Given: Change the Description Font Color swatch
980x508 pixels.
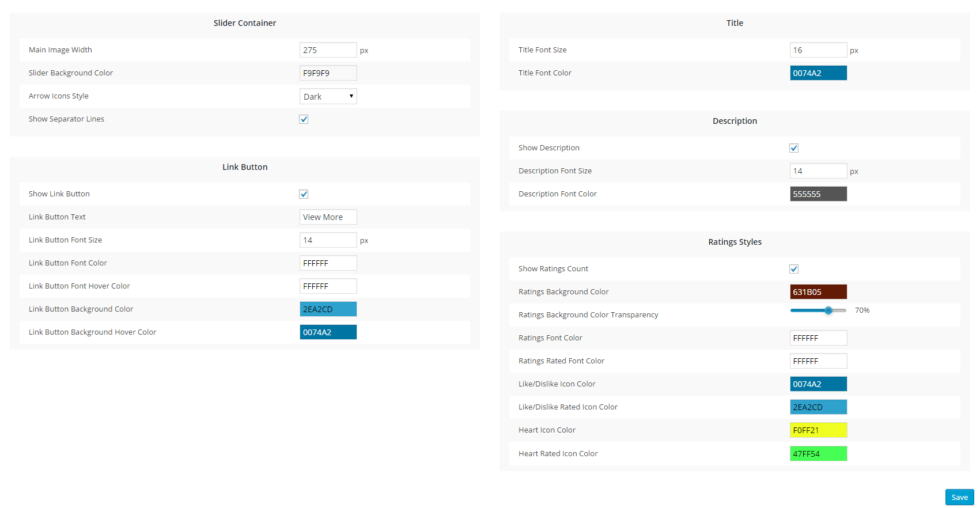Looking at the screenshot, I should [x=818, y=194].
